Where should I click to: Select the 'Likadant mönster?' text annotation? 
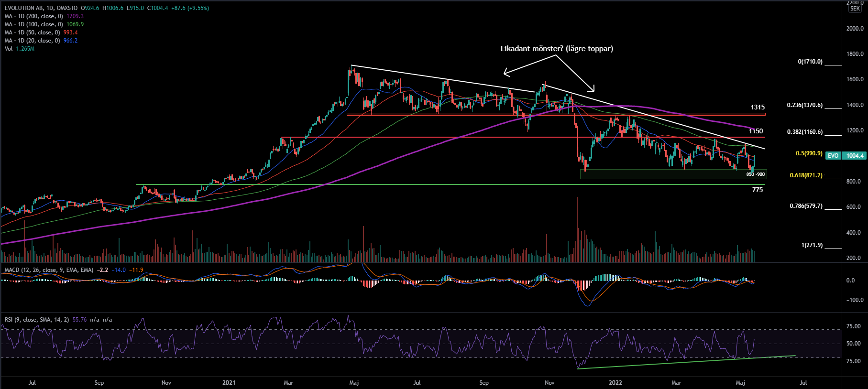pos(556,49)
